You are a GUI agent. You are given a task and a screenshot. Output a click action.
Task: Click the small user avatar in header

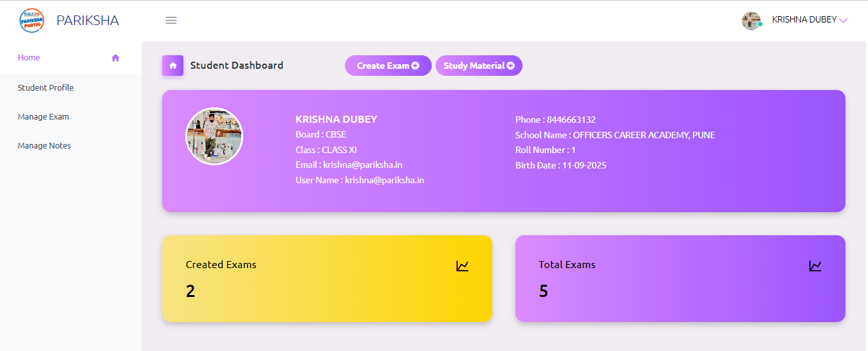(x=751, y=21)
